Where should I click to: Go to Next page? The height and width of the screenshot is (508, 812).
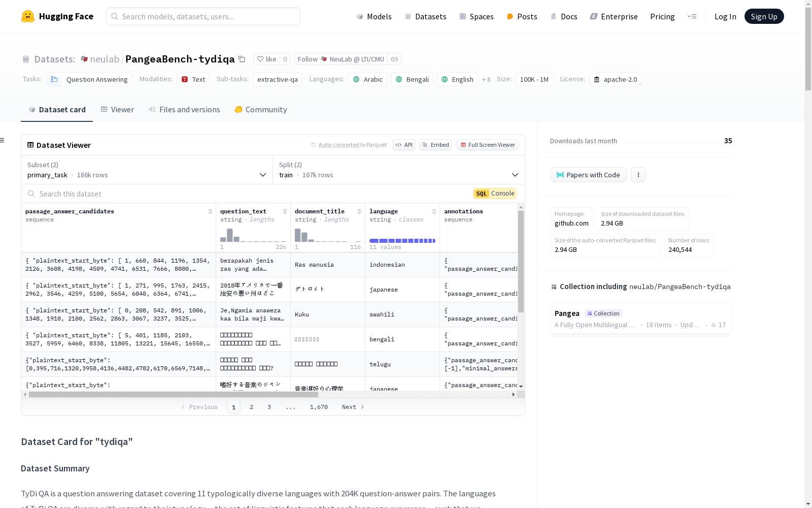[353, 407]
